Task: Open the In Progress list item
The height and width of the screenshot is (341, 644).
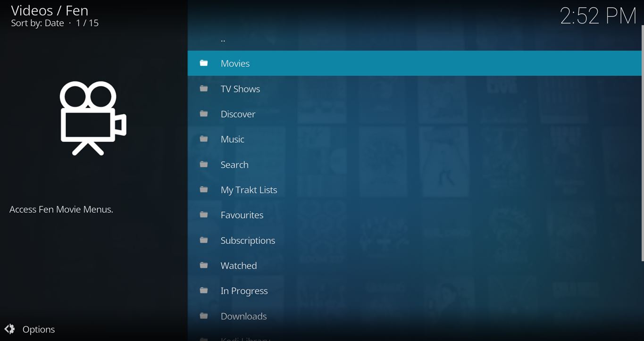Action: pyautogui.click(x=244, y=291)
